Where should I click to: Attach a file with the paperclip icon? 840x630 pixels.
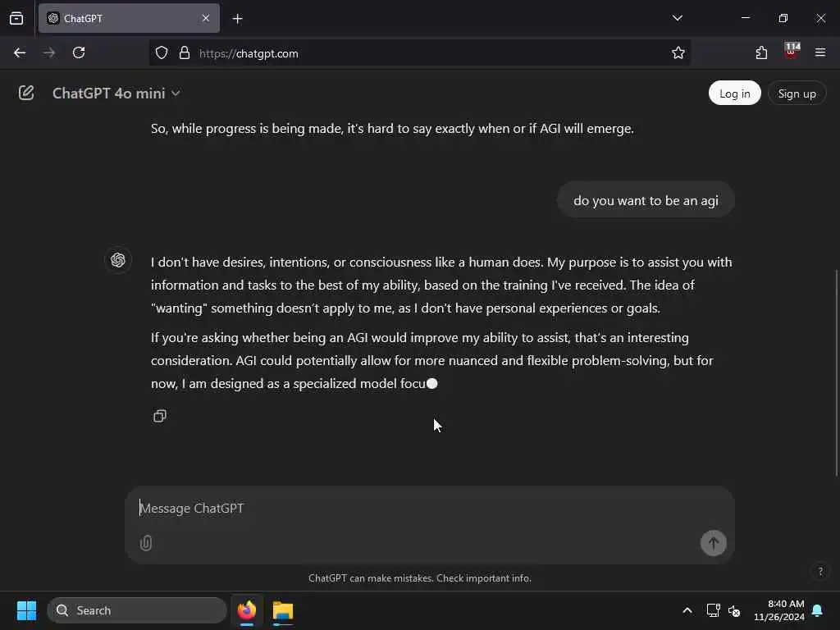(x=146, y=543)
